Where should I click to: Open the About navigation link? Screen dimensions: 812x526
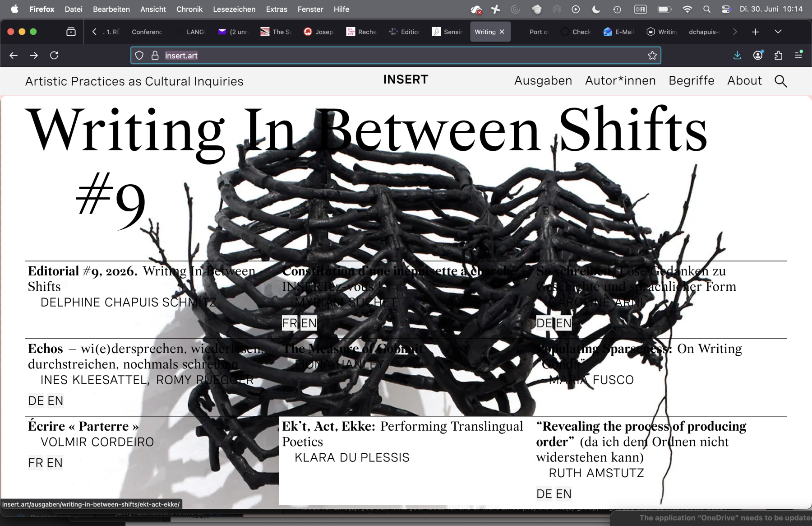tap(744, 81)
